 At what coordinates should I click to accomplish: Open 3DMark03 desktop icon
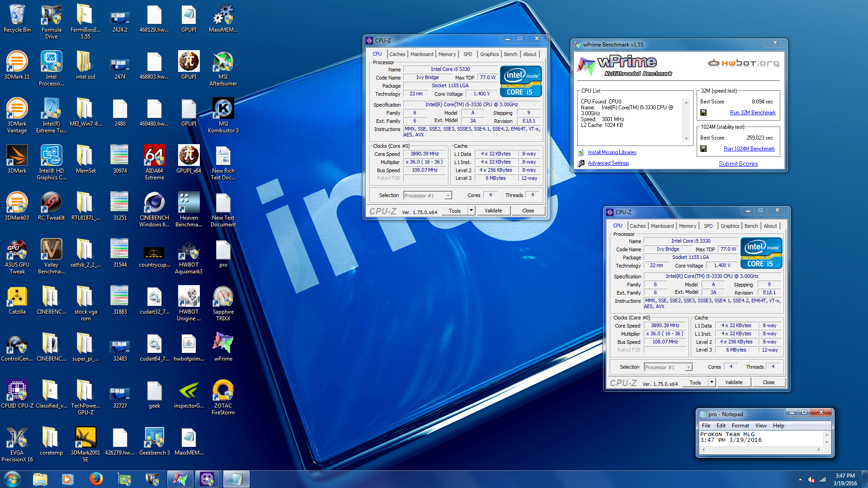click(x=17, y=206)
